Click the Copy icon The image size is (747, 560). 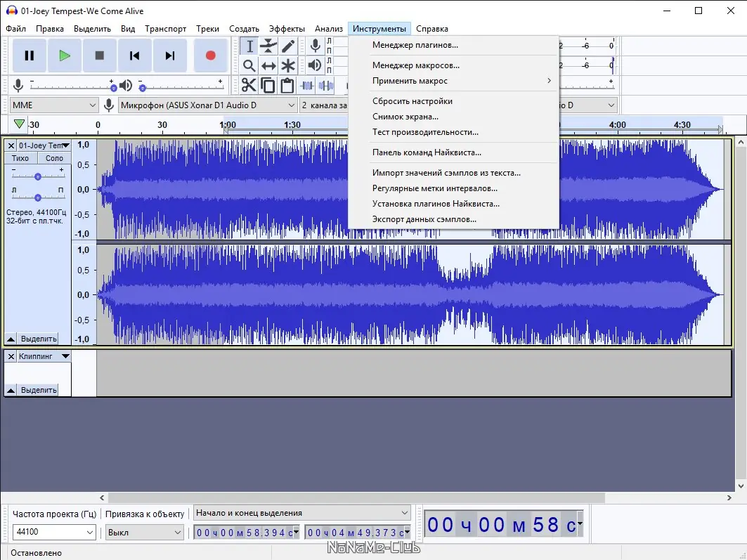(x=268, y=85)
